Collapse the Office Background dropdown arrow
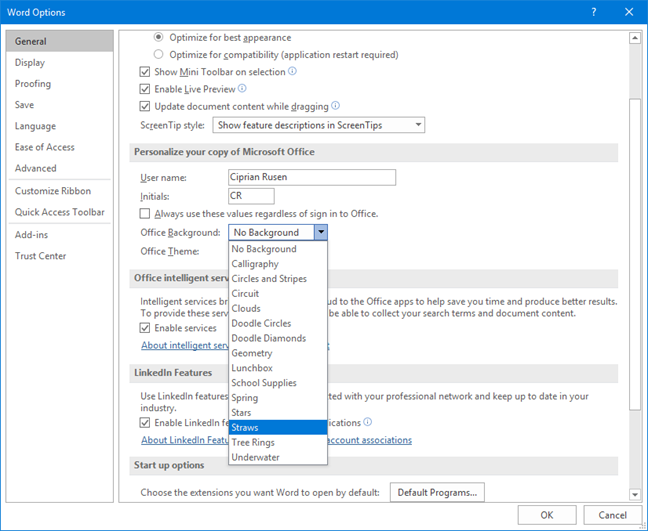Screen dimensions: 648x531 click(x=321, y=232)
